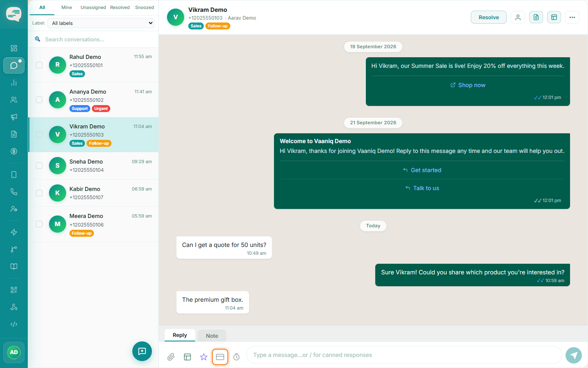Open the automation lightning bolt icon
This screenshot has width=588, height=368.
point(14,232)
